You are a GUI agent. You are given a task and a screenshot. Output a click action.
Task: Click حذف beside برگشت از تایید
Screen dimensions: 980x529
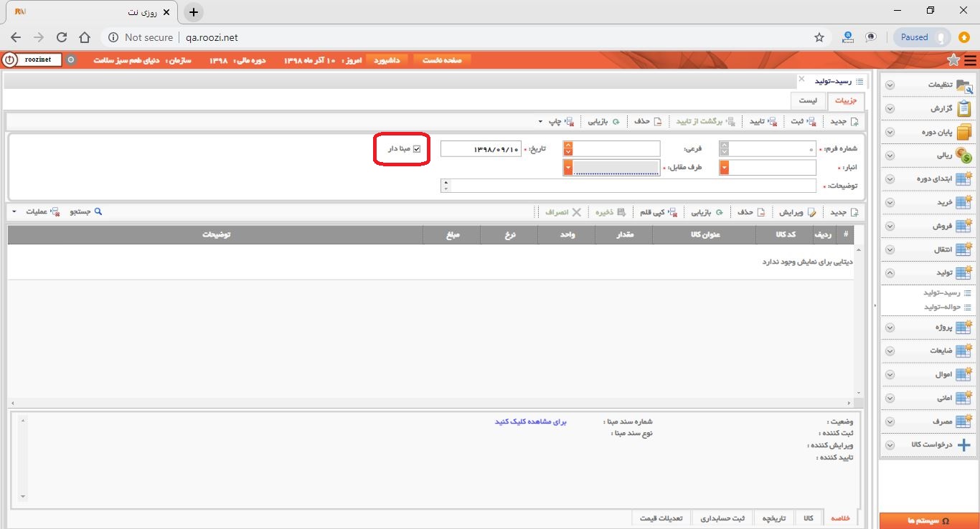tap(647, 121)
